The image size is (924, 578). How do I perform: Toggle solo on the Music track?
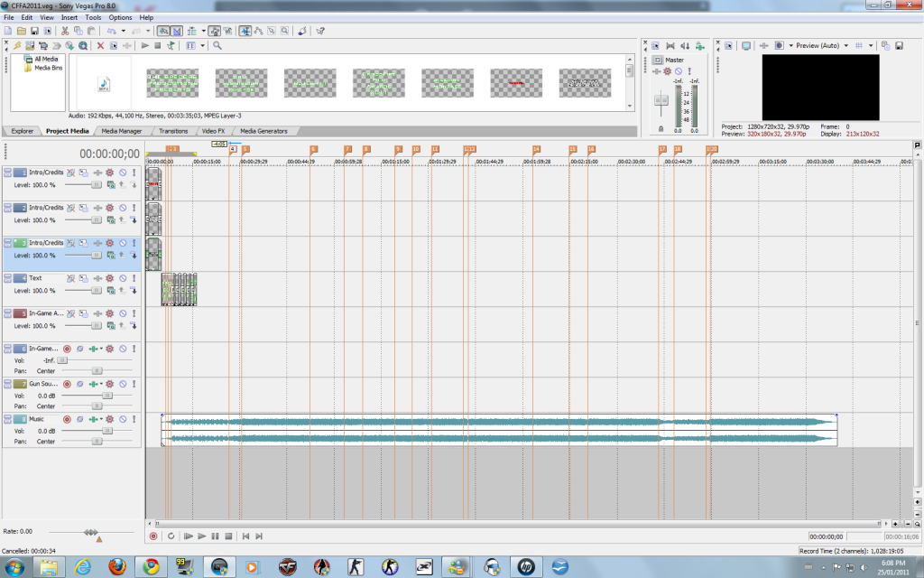click(134, 420)
